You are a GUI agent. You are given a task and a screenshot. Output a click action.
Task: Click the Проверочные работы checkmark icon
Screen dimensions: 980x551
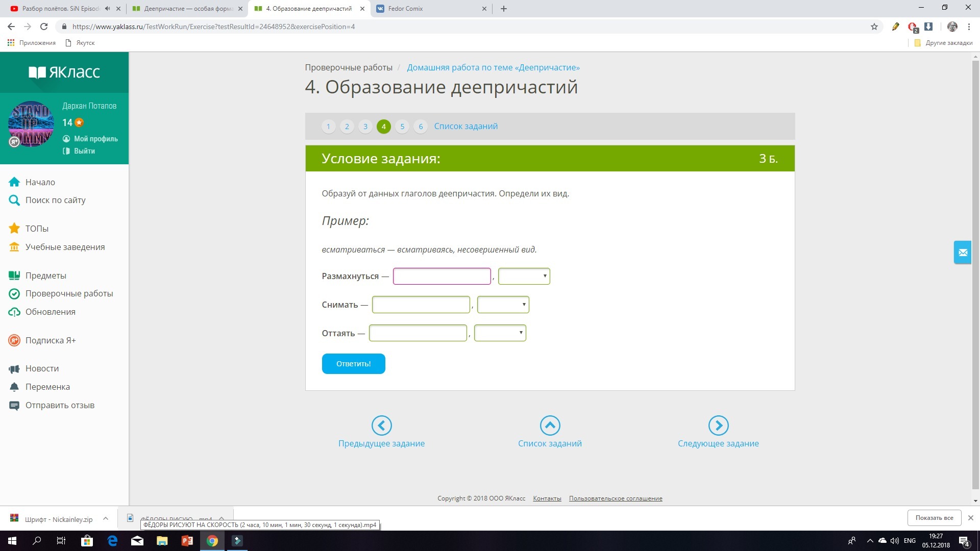[x=14, y=294]
